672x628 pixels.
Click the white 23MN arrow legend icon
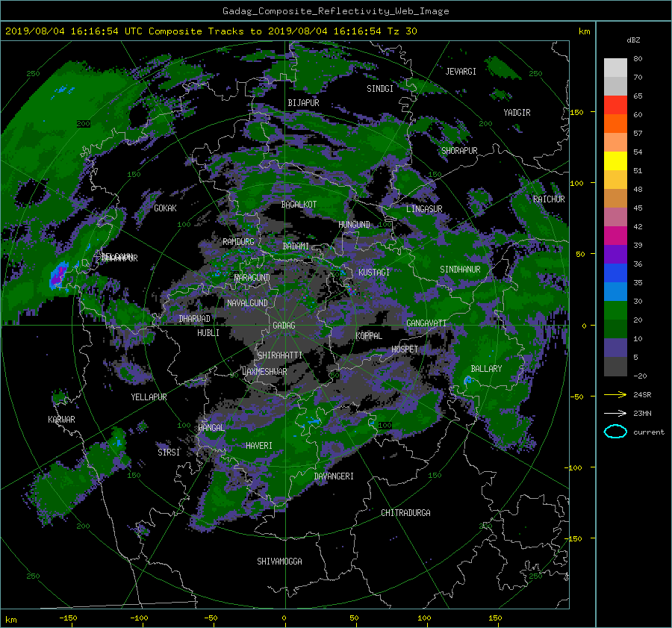click(615, 413)
